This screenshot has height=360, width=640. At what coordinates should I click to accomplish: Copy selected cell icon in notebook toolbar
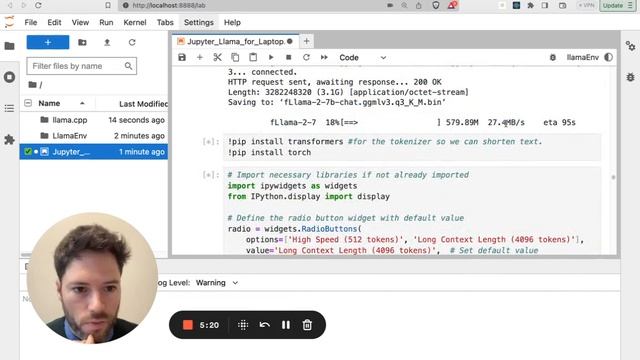coord(235,58)
